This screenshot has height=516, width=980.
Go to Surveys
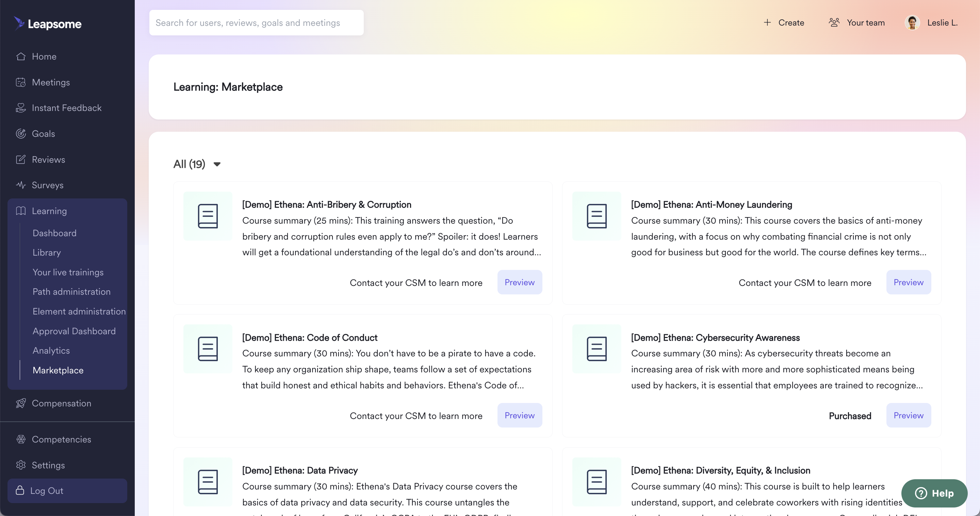click(x=48, y=185)
